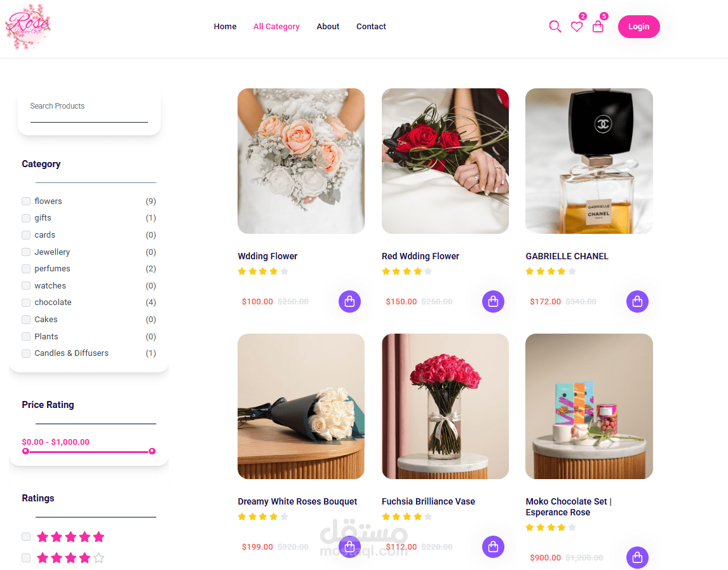
Task: Add Red Wdding Flower to cart
Action: [493, 301]
